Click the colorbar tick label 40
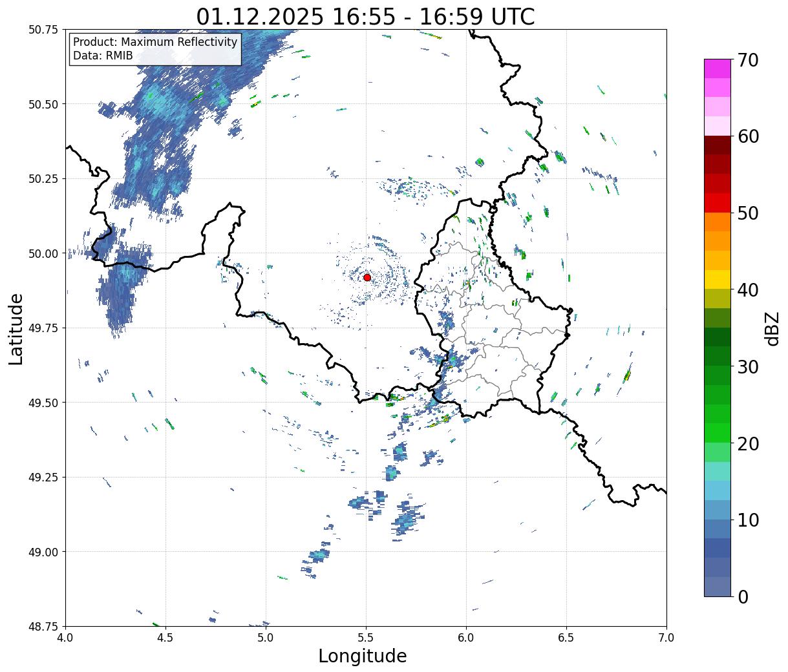The image size is (788, 672). pos(747,289)
